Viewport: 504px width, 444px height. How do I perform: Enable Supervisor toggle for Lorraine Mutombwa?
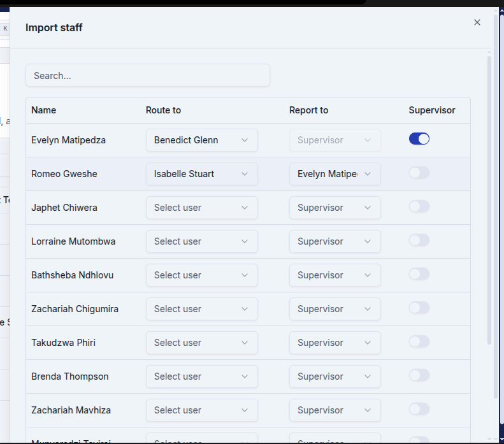click(419, 240)
